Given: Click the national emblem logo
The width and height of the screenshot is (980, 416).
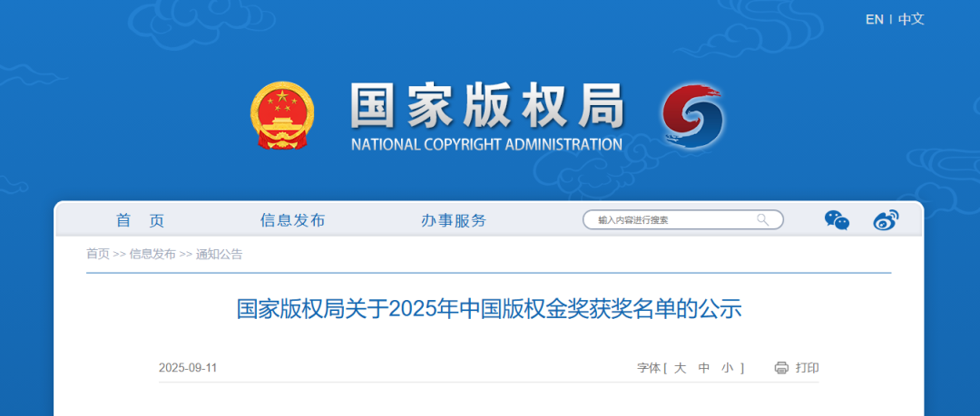Looking at the screenshot, I should [282, 116].
